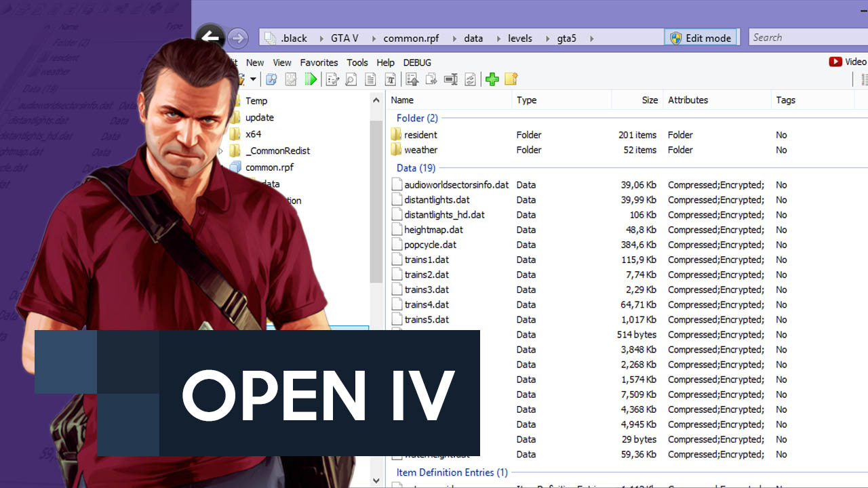This screenshot has height=488, width=868.
Task: Select the weather folder in the file list
Action: click(x=420, y=150)
